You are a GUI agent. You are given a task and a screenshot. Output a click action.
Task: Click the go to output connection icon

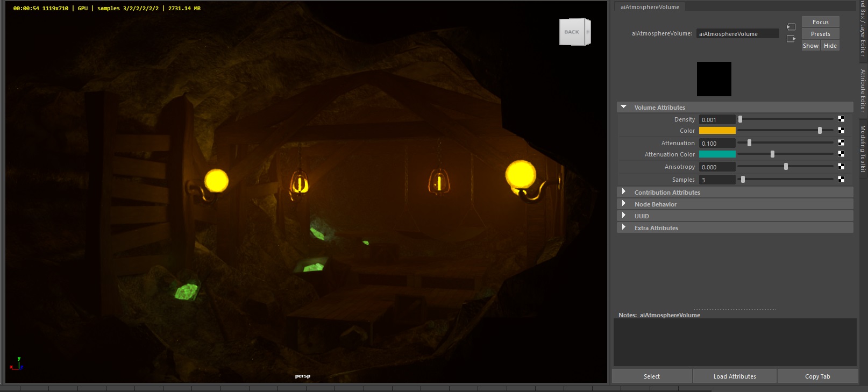791,39
